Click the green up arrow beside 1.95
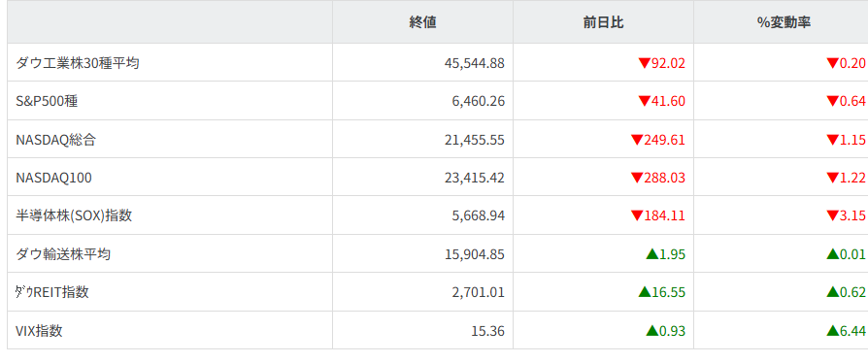This screenshot has height=363, width=868. point(651,254)
